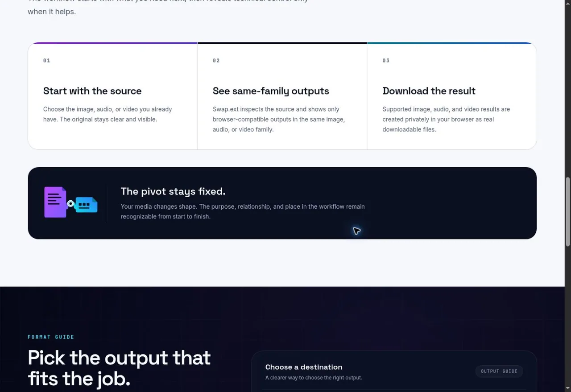This screenshot has width=571, height=392.
Task: Click the 'Your media changes shape' paragraph
Action: [243, 211]
